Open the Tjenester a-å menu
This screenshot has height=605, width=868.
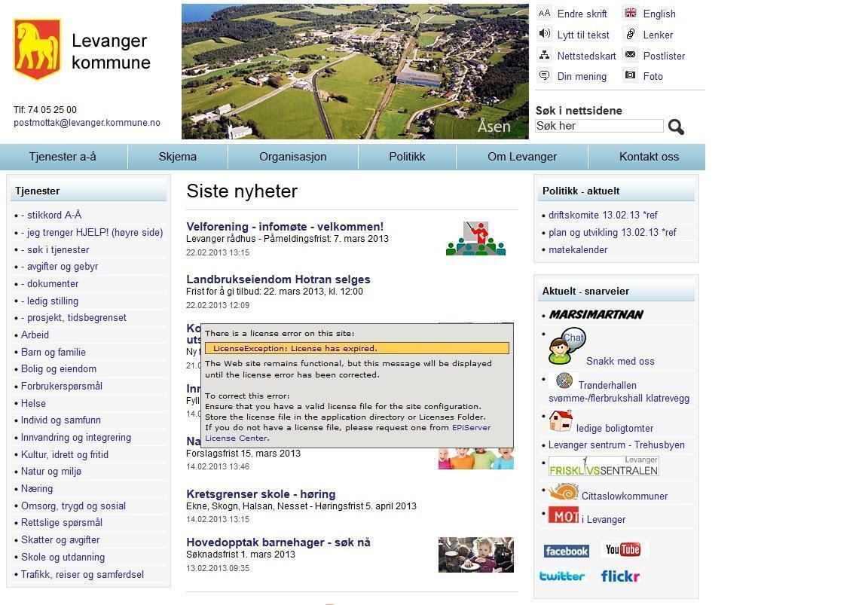point(63,157)
